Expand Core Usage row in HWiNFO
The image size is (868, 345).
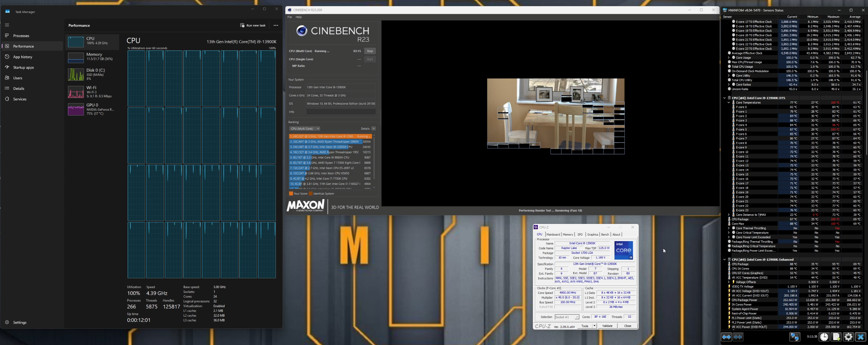pos(729,58)
